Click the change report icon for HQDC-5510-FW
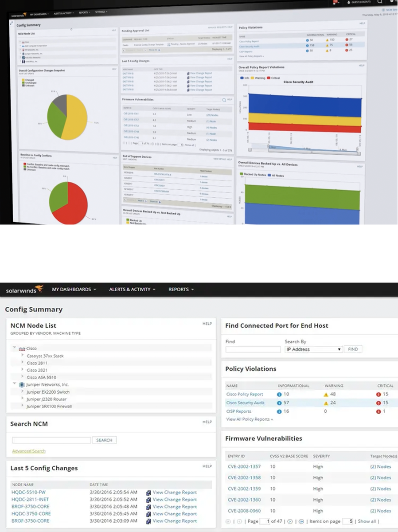Viewport: 398px width, 532px height. 149,492
